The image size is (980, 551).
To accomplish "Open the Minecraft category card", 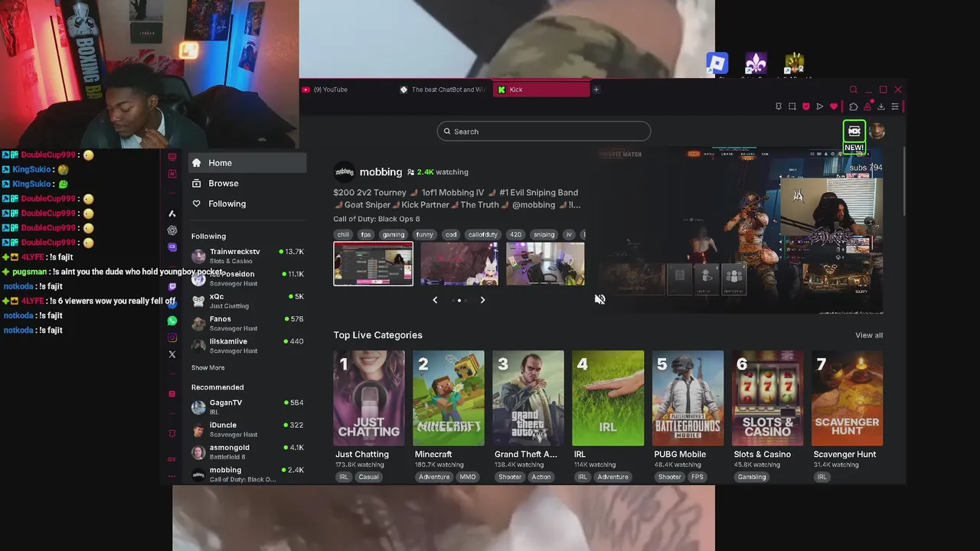I will click(449, 398).
